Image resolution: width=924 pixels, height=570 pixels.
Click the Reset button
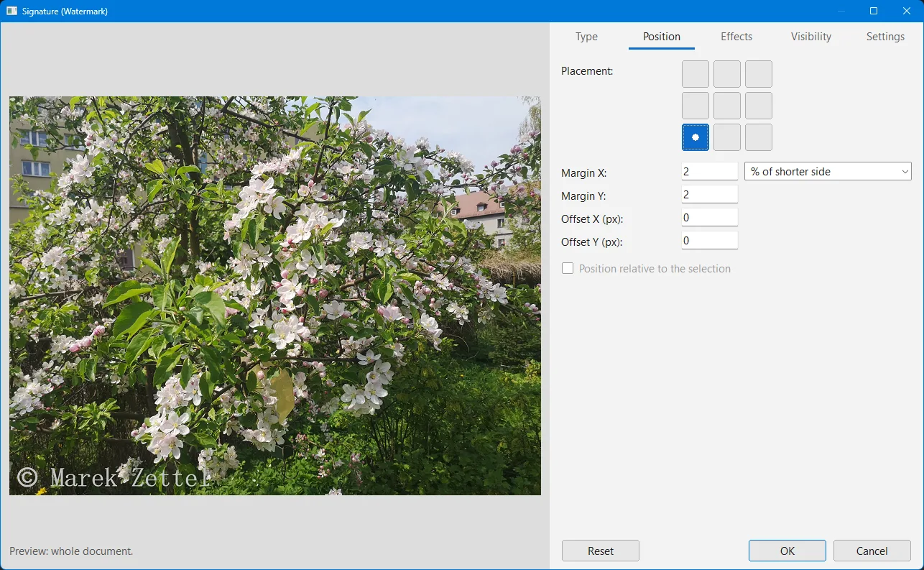(x=601, y=551)
